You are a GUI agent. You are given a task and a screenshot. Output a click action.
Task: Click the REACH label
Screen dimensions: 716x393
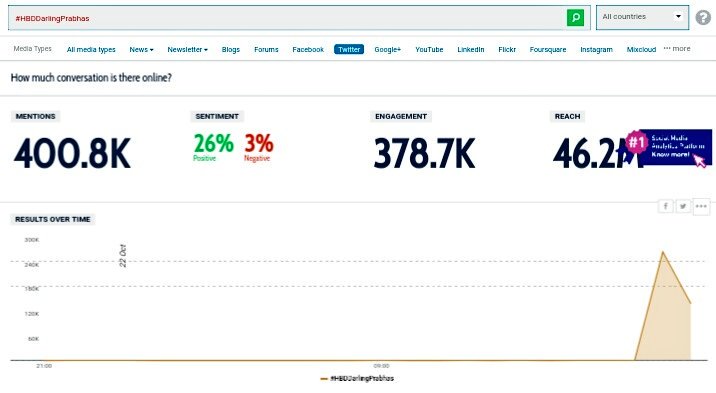(x=567, y=116)
